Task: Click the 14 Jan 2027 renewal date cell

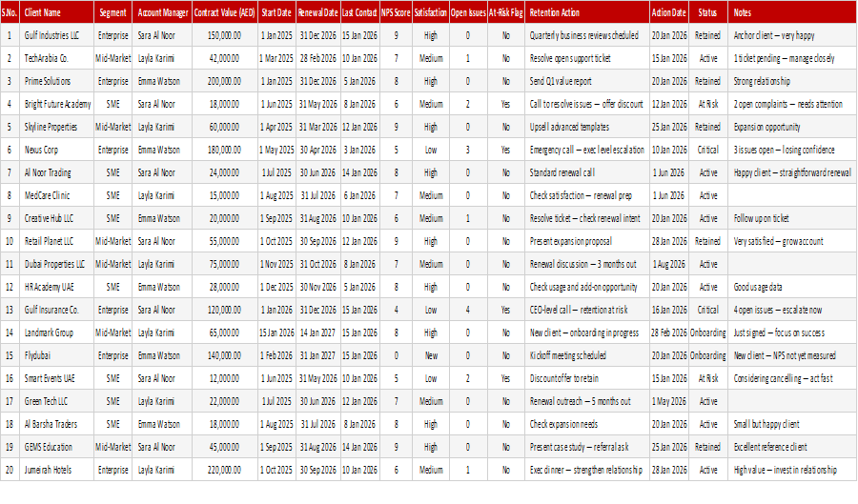Action: (x=317, y=333)
